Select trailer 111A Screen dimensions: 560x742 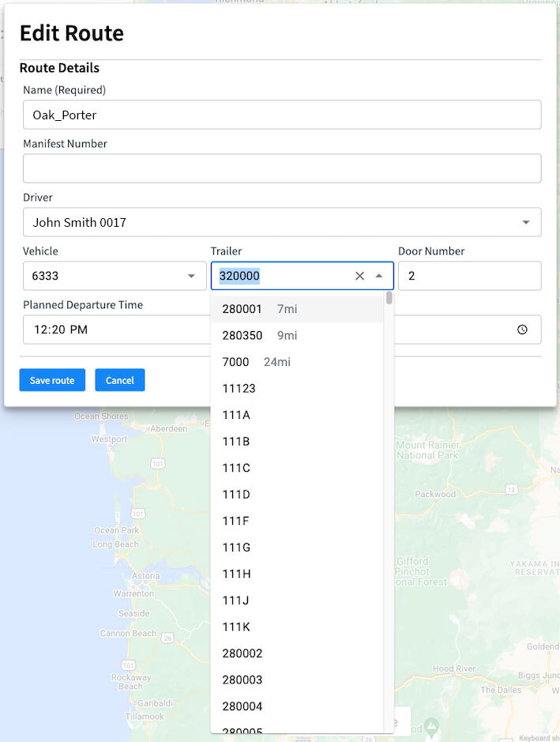pyautogui.click(x=297, y=415)
